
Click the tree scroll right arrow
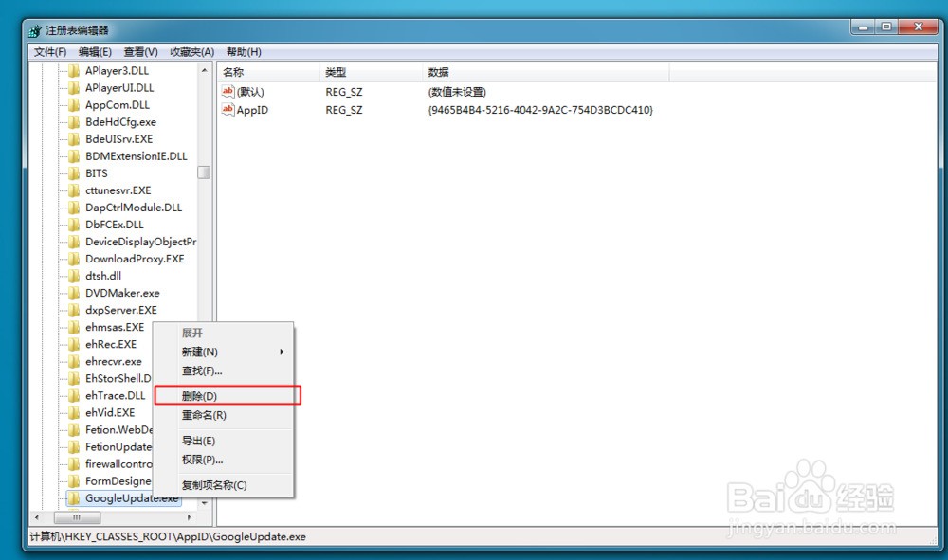190,517
